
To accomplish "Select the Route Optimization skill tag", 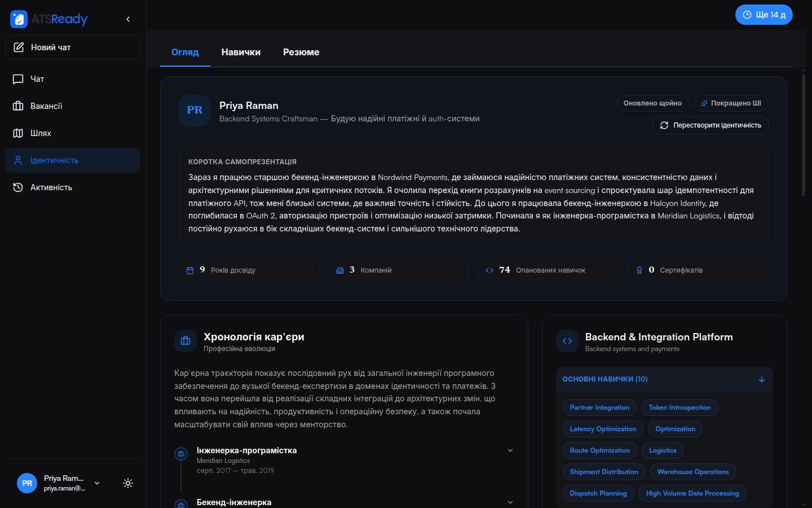I will tap(600, 450).
